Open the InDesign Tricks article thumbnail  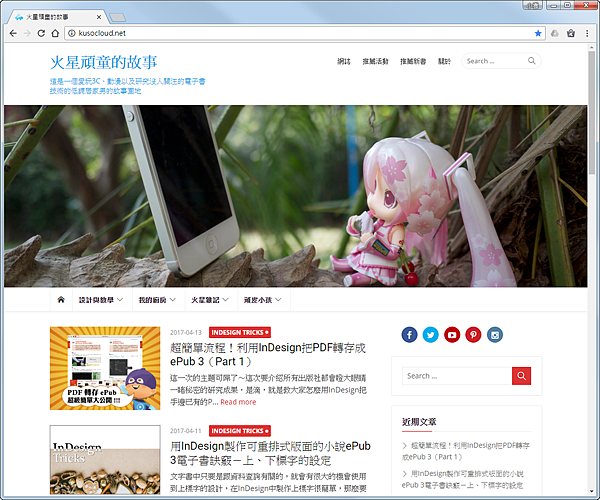pyautogui.click(x=105, y=460)
